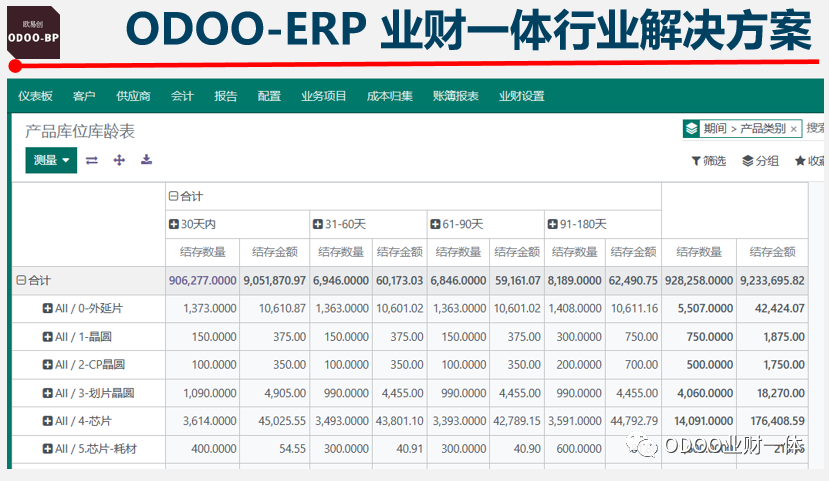Image resolution: width=829 pixels, height=481 pixels.
Task: Click the 9,233,695.82 grand total cell
Action: click(x=772, y=281)
